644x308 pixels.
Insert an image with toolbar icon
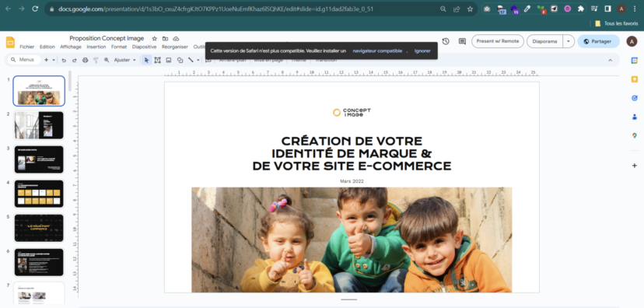coord(169,60)
